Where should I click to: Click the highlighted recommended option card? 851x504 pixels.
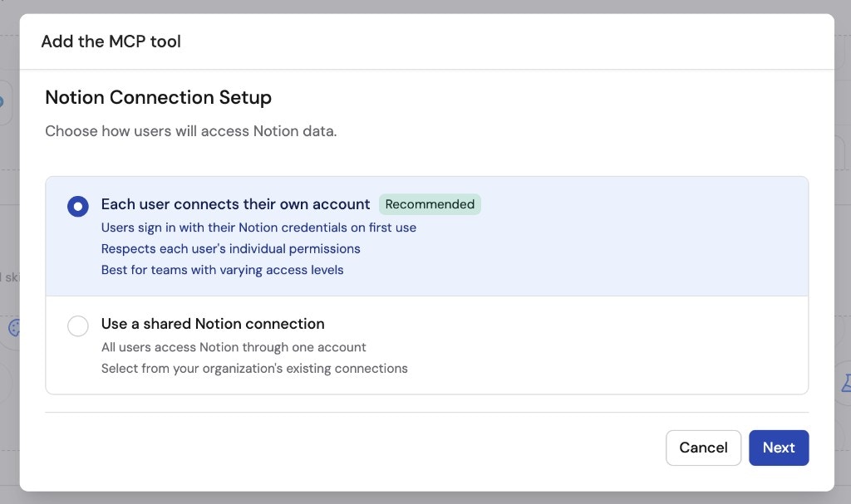point(427,235)
